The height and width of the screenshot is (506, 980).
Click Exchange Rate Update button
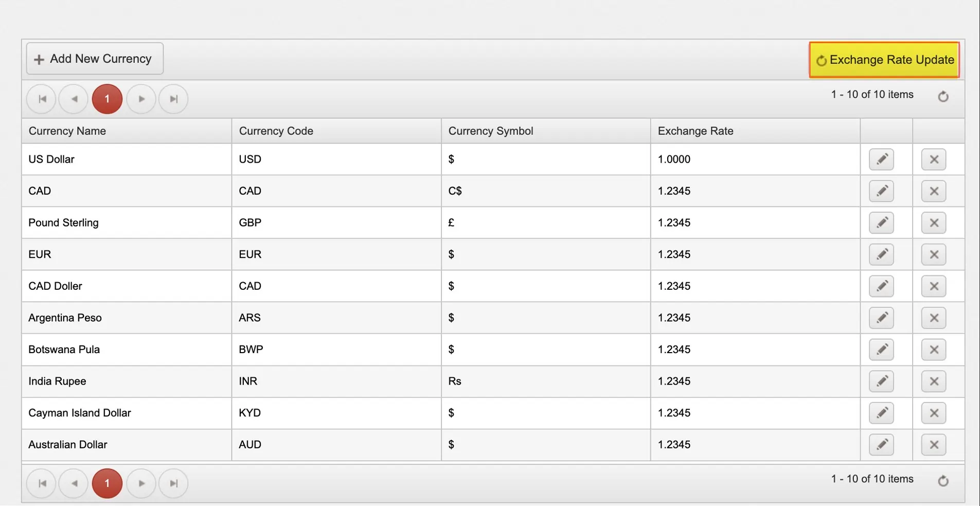(x=884, y=60)
